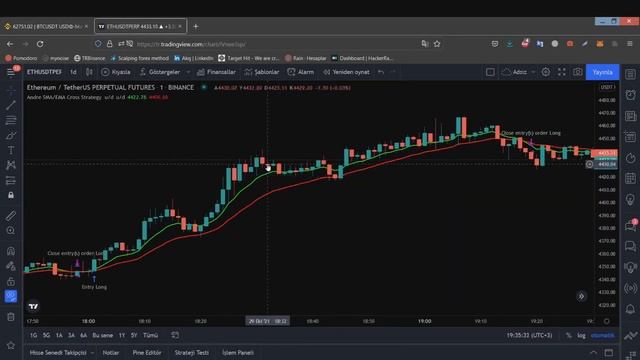Expand the Adsız layout dropdown arrow
The height and width of the screenshot is (360, 640).
click(533, 72)
